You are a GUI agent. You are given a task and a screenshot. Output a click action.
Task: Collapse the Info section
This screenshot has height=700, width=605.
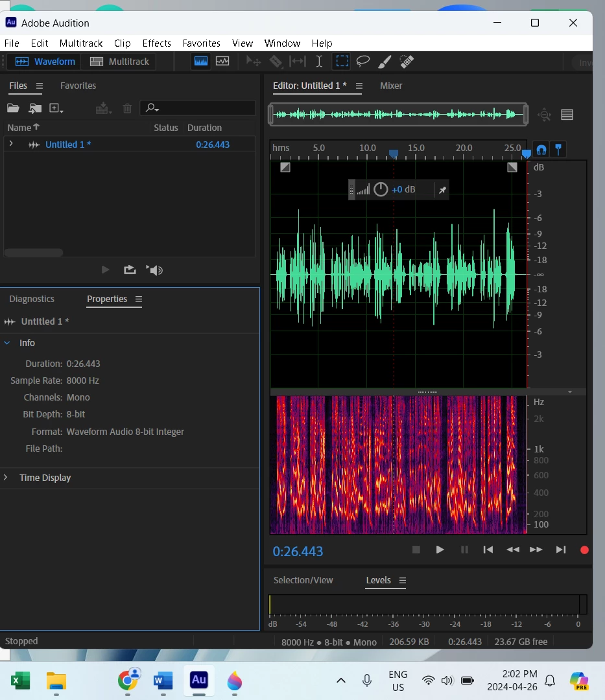(6, 343)
